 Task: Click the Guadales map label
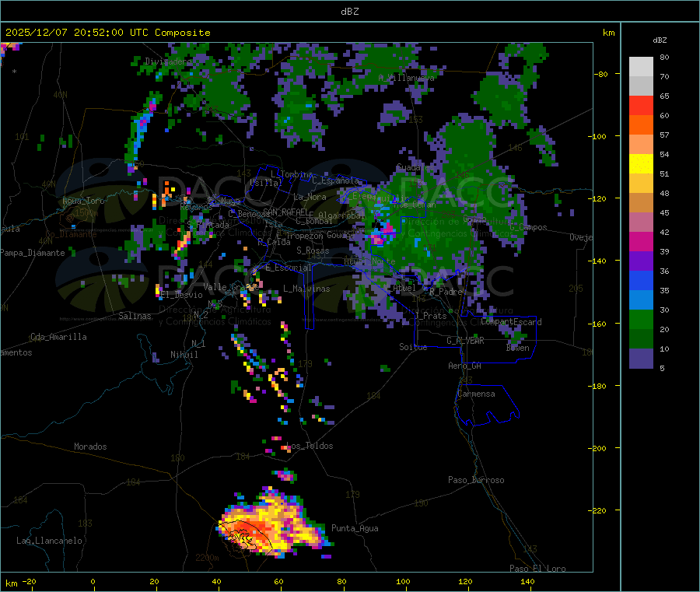tap(414, 167)
